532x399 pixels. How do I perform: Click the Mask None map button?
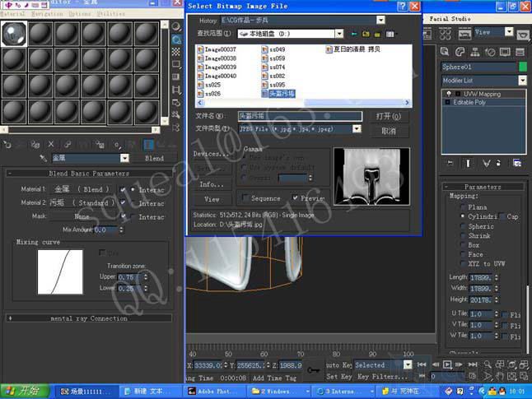coord(82,216)
